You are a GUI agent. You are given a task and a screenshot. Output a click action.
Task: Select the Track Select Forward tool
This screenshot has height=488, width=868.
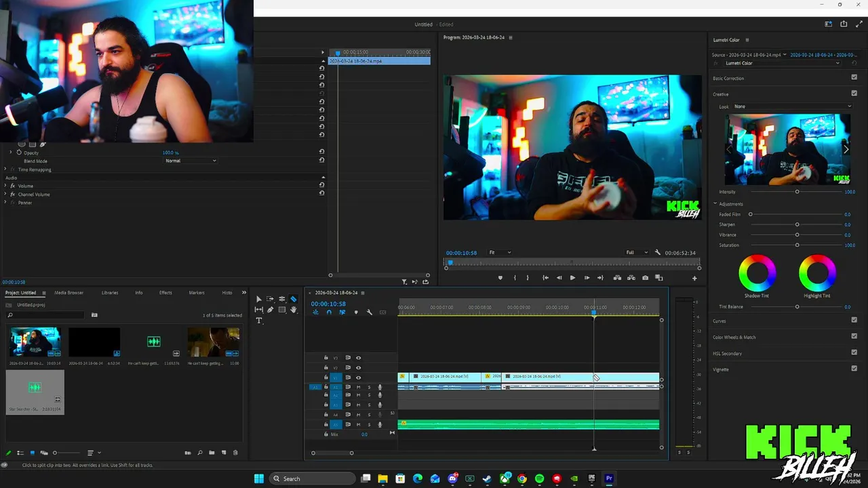pos(270,299)
